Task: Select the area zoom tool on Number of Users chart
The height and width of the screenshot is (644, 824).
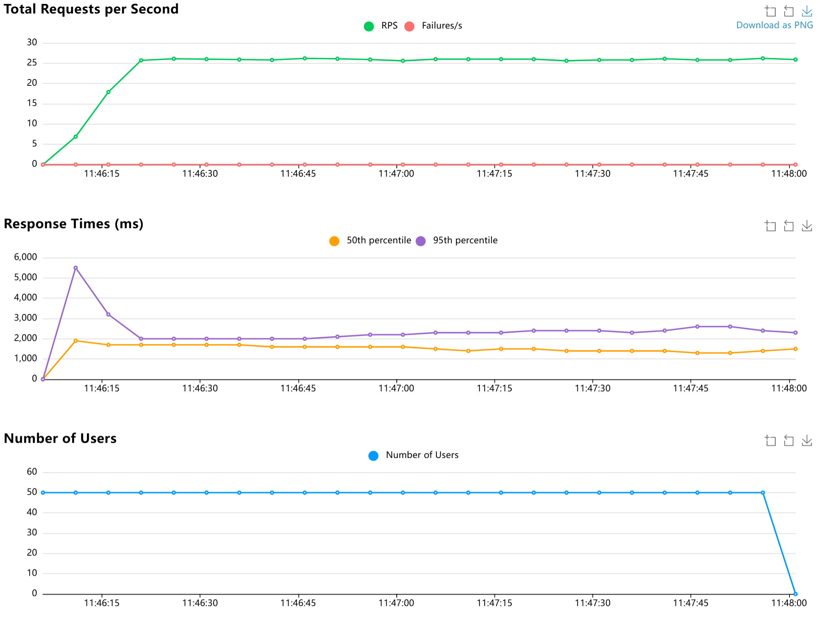Action: pos(770,440)
